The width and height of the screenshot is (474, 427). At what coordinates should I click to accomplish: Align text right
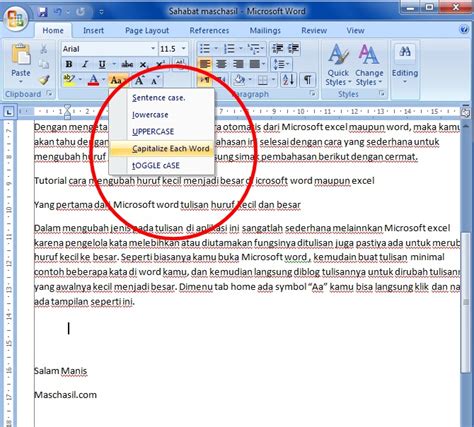tap(238, 64)
